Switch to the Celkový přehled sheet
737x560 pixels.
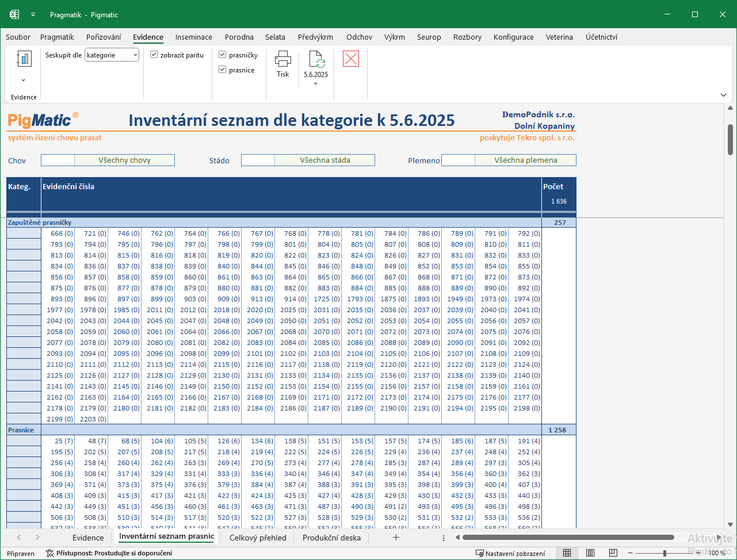(x=258, y=538)
